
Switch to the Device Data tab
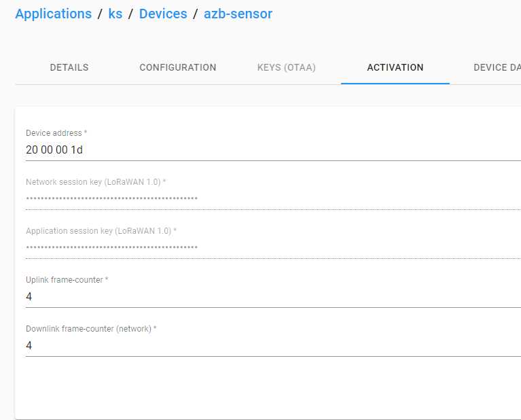point(497,67)
